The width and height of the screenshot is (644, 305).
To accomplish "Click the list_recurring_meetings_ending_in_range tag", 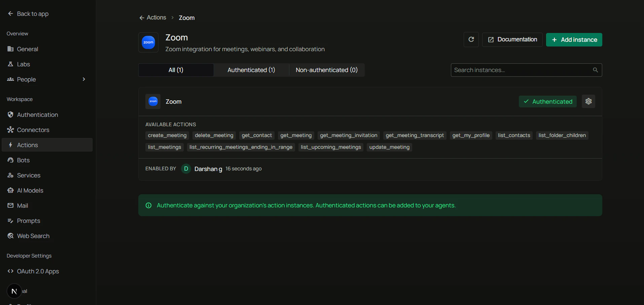I will point(241,147).
